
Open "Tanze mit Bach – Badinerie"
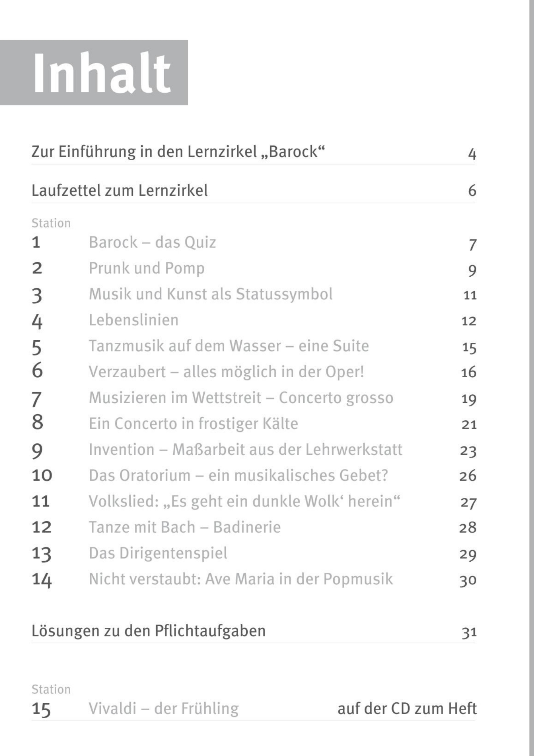[x=185, y=527]
